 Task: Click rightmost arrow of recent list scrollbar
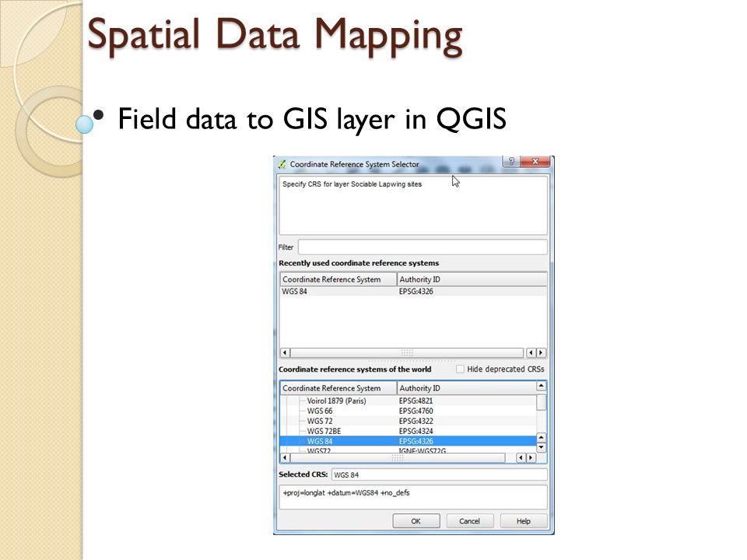542,353
